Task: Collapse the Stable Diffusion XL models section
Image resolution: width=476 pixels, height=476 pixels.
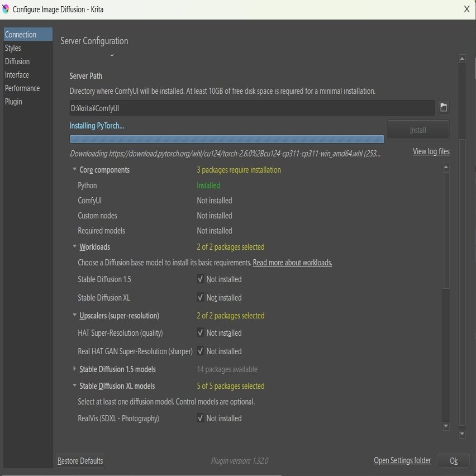Action: click(74, 385)
